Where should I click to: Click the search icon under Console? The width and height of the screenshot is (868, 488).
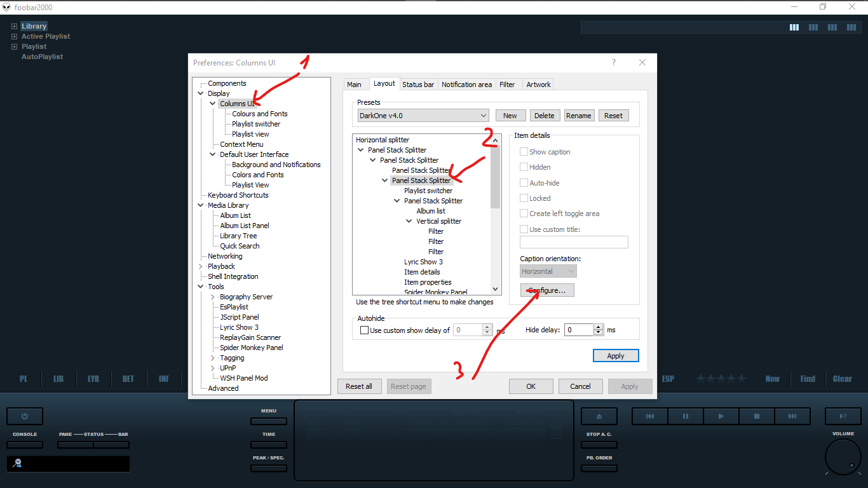click(x=17, y=463)
